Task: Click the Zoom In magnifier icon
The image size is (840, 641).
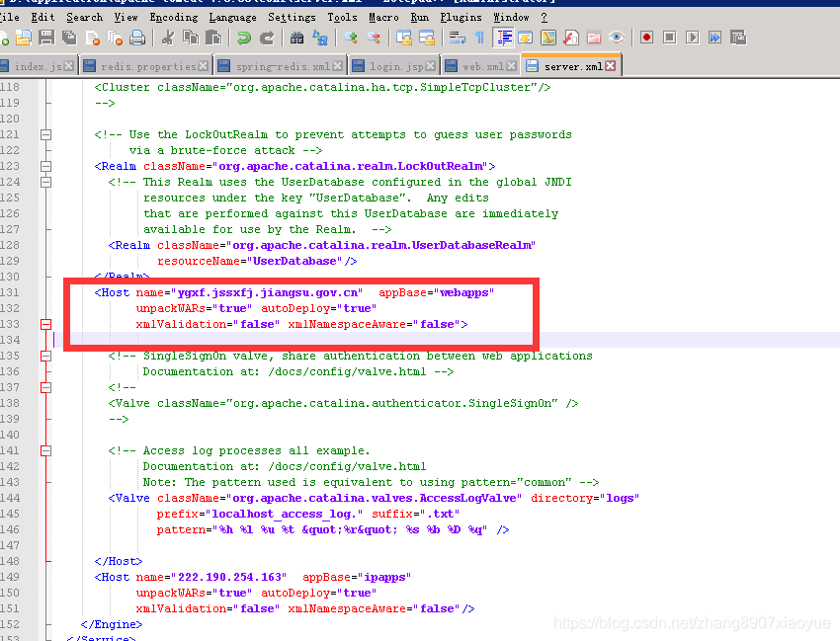Action: coord(351,38)
